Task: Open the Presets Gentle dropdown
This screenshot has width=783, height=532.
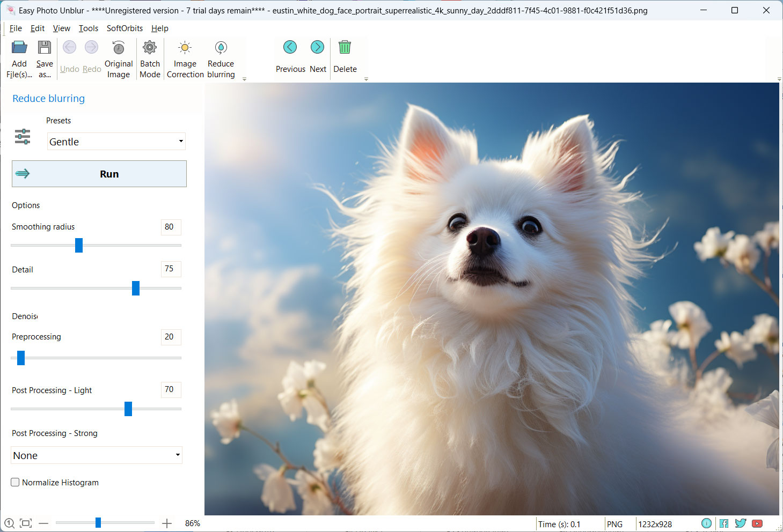Action: coord(116,142)
